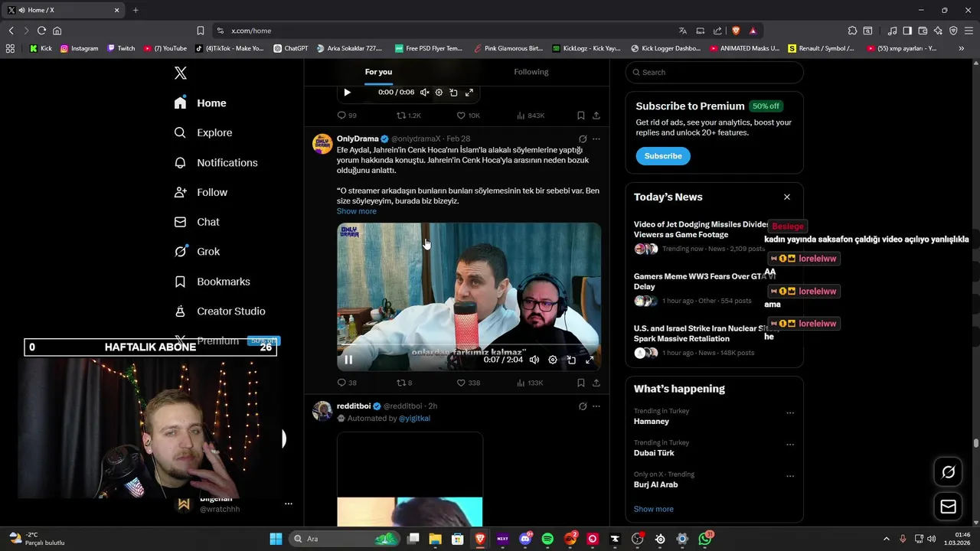Unmute the top video in feed
This screenshot has height=551, width=980.
point(424,93)
